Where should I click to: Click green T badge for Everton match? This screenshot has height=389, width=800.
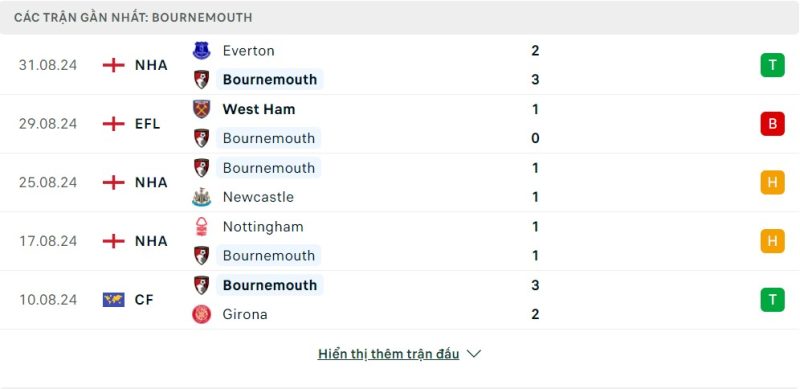point(772,65)
